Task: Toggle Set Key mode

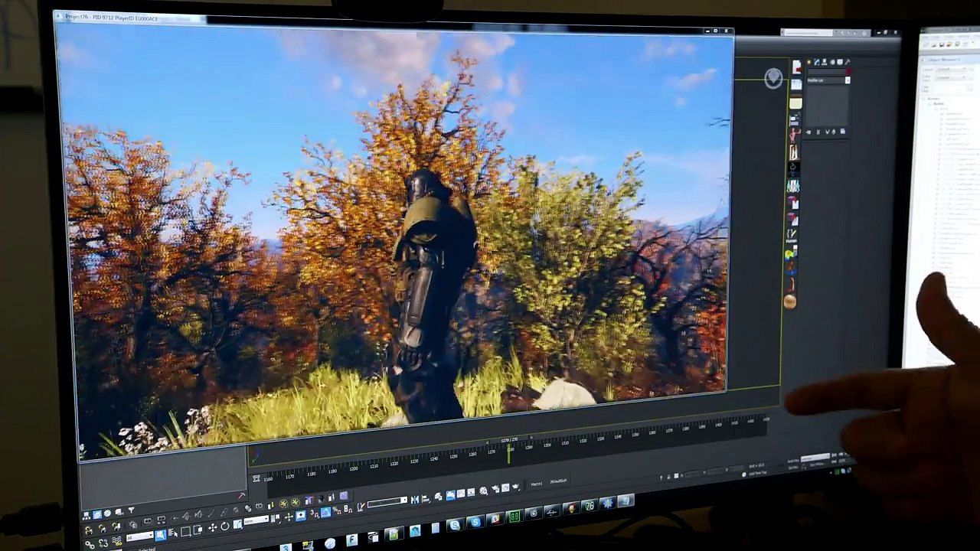Action: point(792,466)
